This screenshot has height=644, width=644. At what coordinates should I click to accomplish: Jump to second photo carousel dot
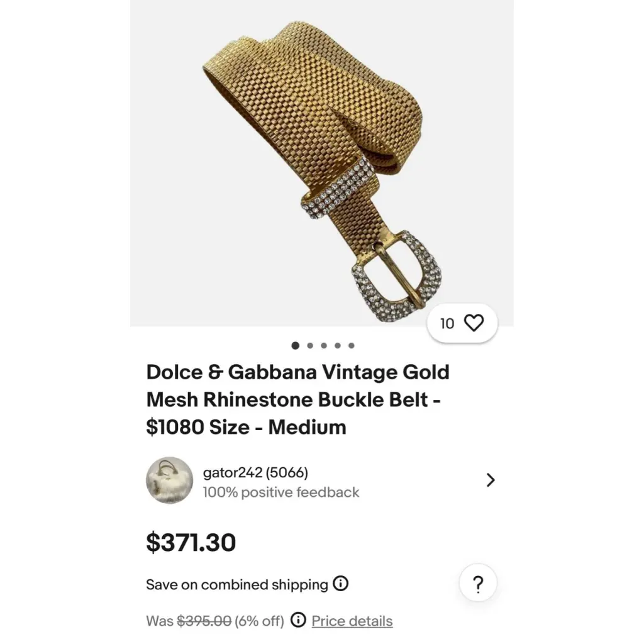310,345
